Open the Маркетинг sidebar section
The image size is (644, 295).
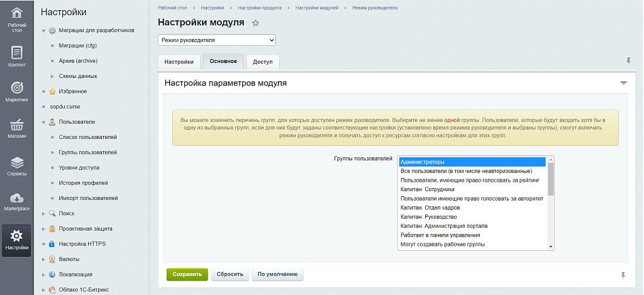pyautogui.click(x=17, y=91)
